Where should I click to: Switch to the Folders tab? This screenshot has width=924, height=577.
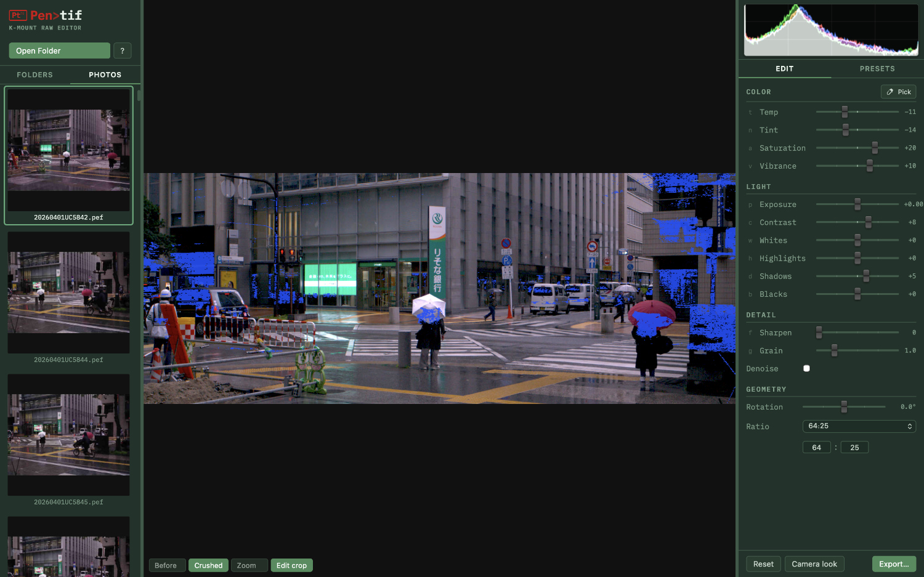[34, 75]
